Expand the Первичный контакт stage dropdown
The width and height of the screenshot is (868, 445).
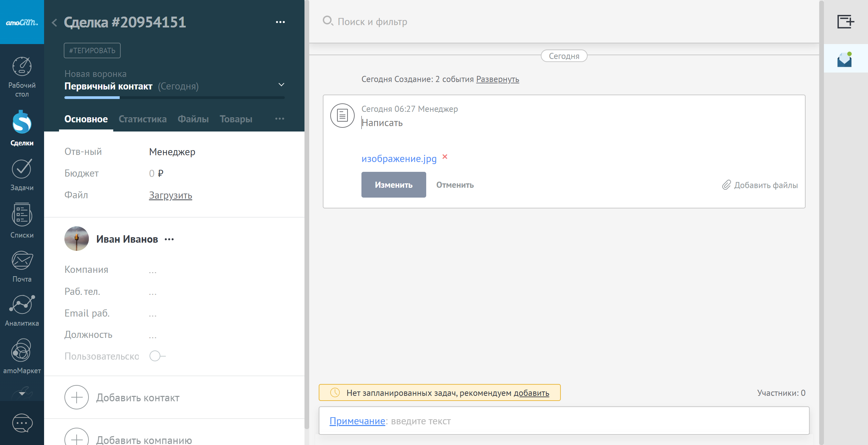pos(281,85)
